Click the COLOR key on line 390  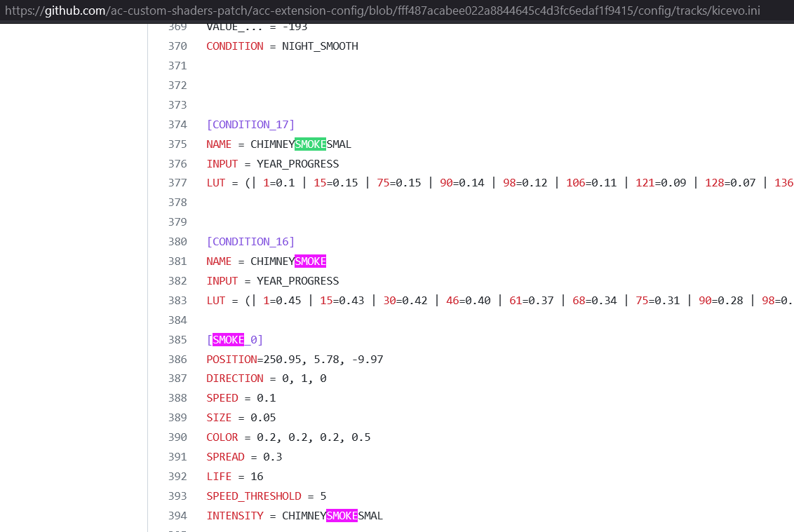tap(222, 437)
